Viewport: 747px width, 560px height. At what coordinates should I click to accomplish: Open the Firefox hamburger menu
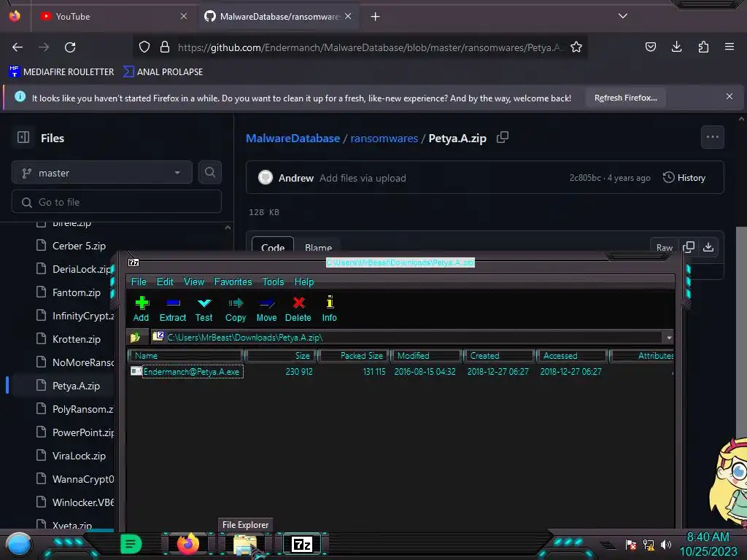tap(729, 47)
